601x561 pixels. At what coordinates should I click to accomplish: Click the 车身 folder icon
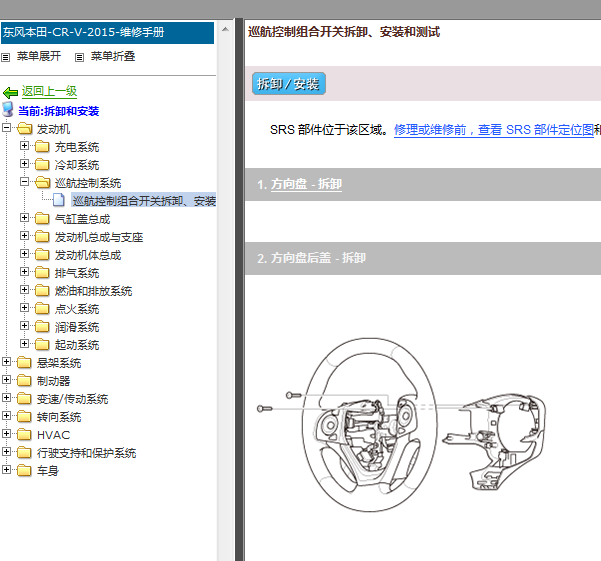pyautogui.click(x=24, y=471)
